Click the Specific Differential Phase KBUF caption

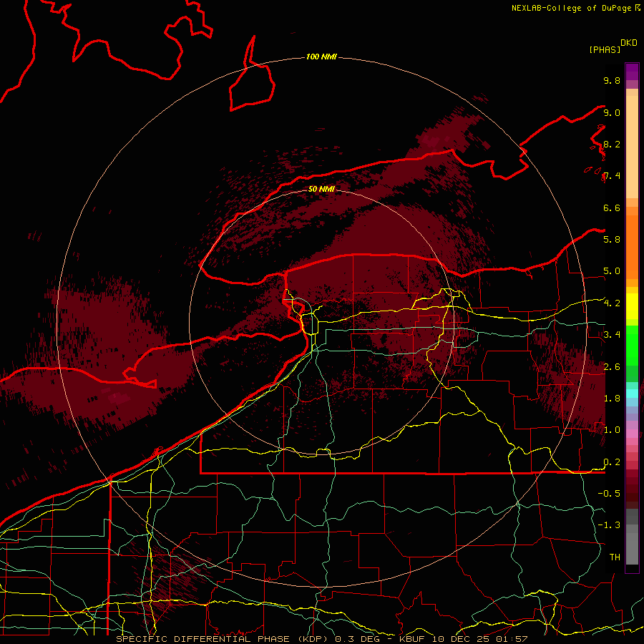click(322, 639)
